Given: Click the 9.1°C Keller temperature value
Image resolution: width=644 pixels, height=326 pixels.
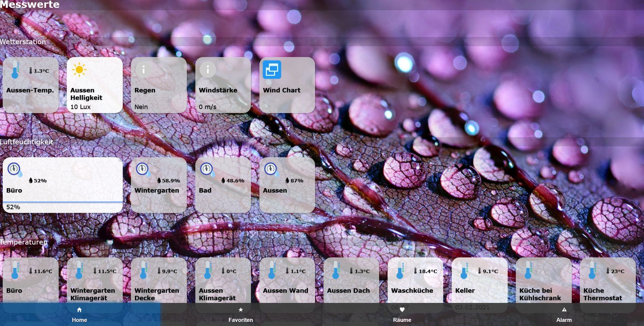Looking at the screenshot, I should point(490,271).
